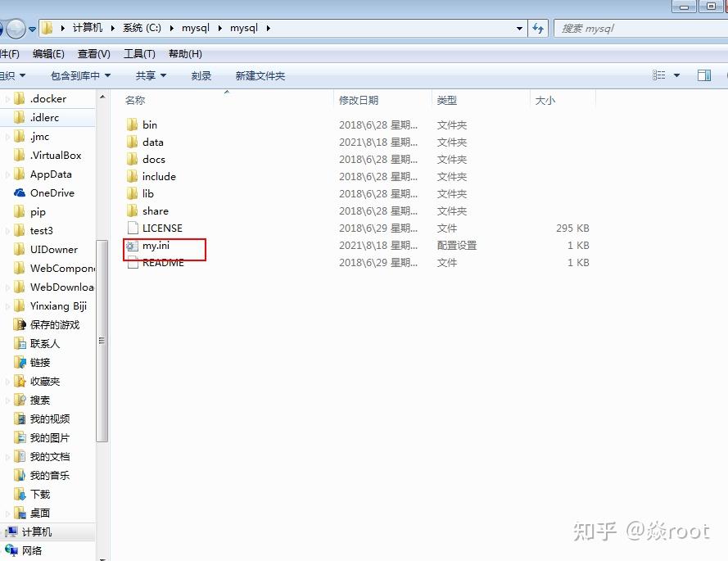Image resolution: width=728 pixels, height=561 pixels.
Task: Expand the view options dropdown arrow
Action: 676,75
